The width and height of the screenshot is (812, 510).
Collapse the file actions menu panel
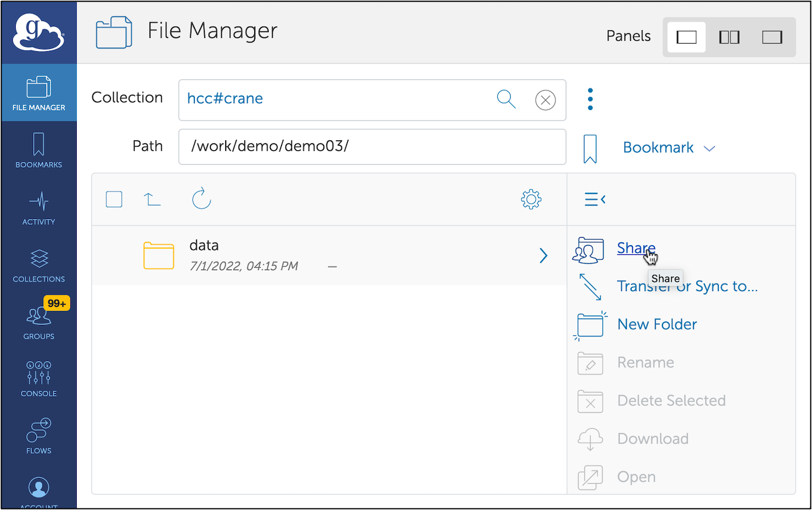pyautogui.click(x=595, y=199)
